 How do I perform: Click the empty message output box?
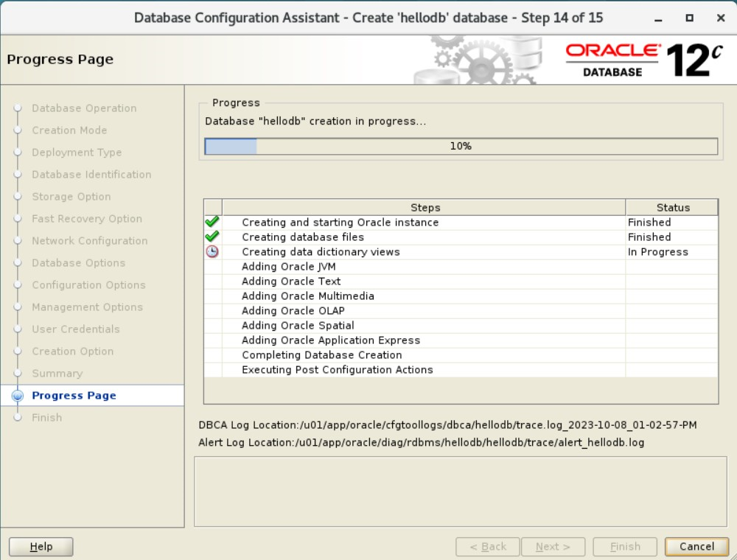pyautogui.click(x=461, y=491)
